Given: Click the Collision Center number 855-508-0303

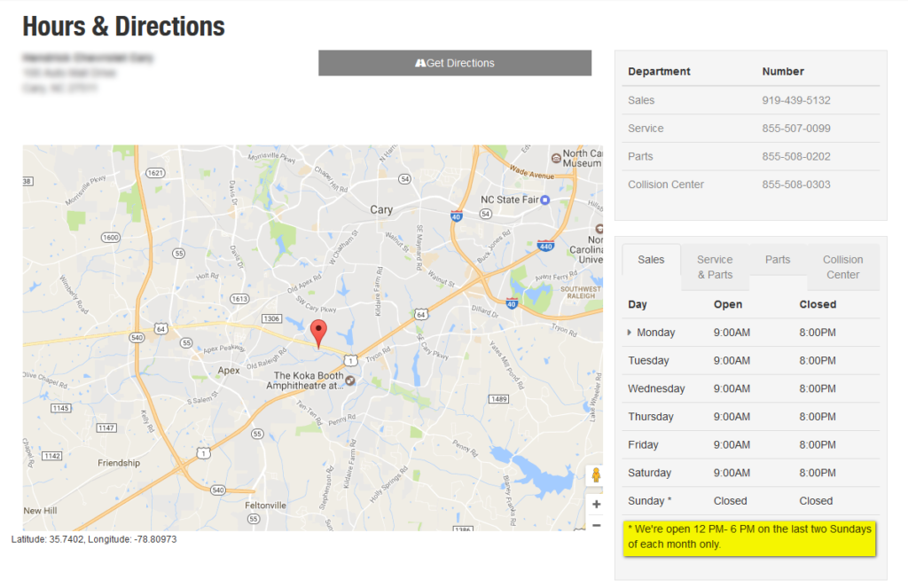Looking at the screenshot, I should 795,184.
